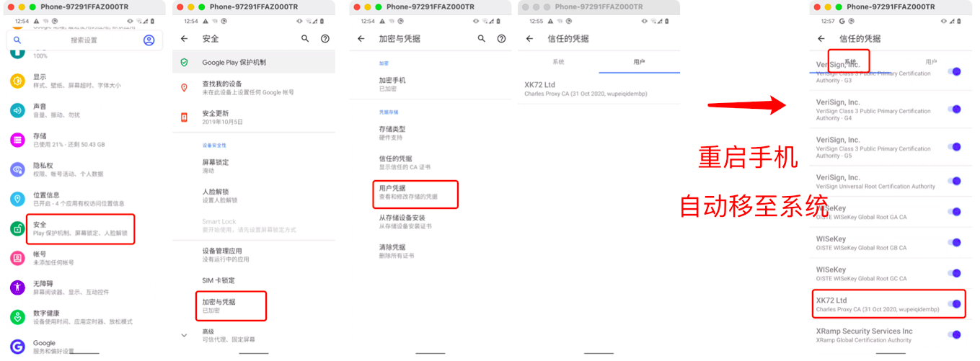Tap the purple 无障碍 accessibility icon
The image size is (980, 361).
(x=17, y=288)
